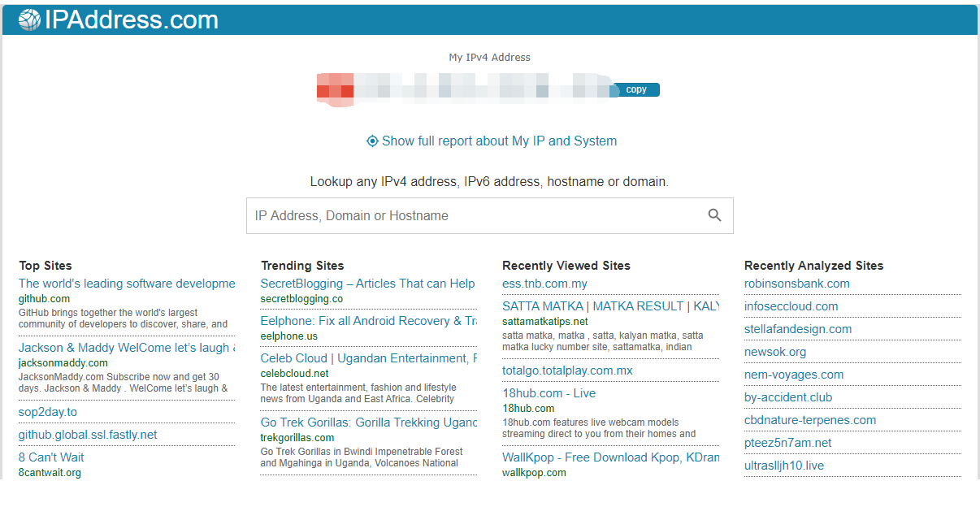This screenshot has width=980, height=520.
Task: Open ess.tnb.com.my link
Action: point(544,284)
